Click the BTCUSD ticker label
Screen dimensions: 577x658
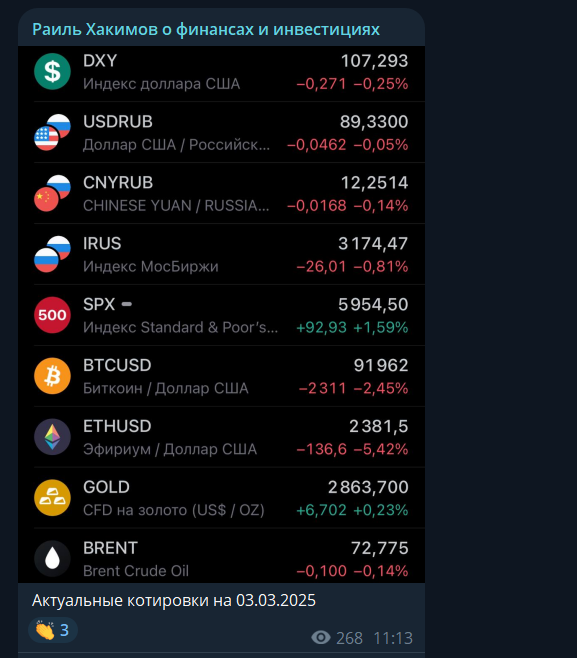point(117,365)
